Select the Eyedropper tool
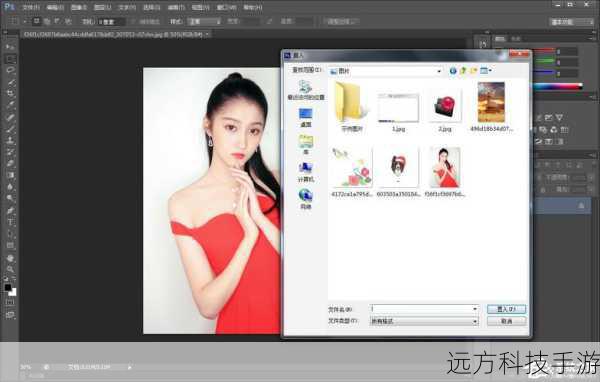The width and height of the screenshot is (600, 382). [10, 105]
